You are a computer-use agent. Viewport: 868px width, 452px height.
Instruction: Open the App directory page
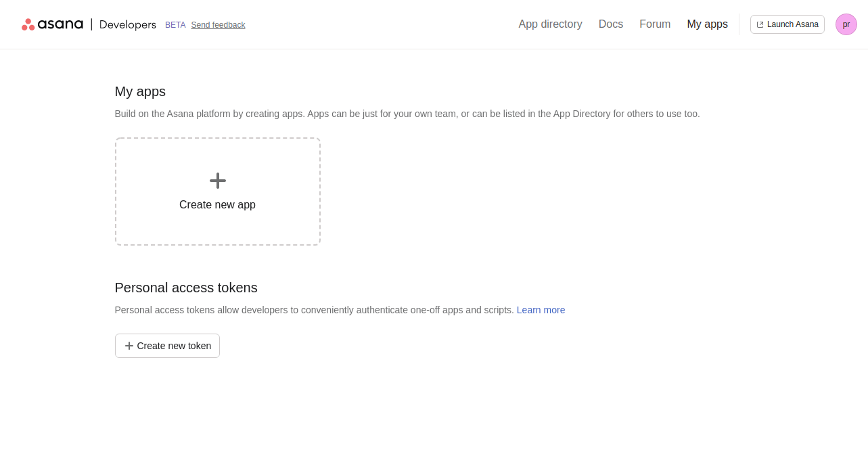[x=550, y=24]
